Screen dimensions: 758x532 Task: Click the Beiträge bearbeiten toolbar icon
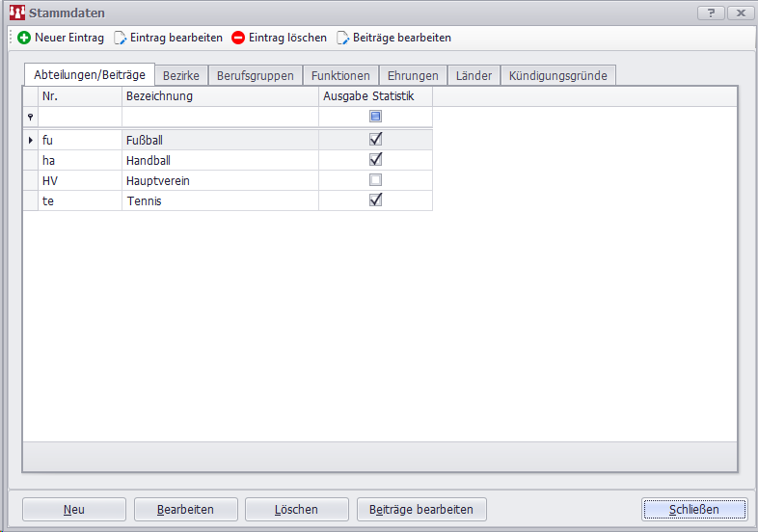[x=342, y=38]
